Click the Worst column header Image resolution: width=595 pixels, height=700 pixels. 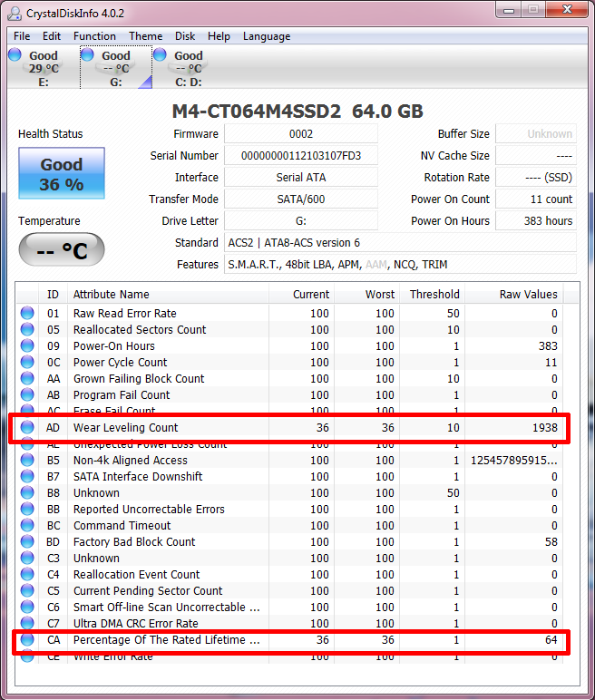(x=366, y=294)
